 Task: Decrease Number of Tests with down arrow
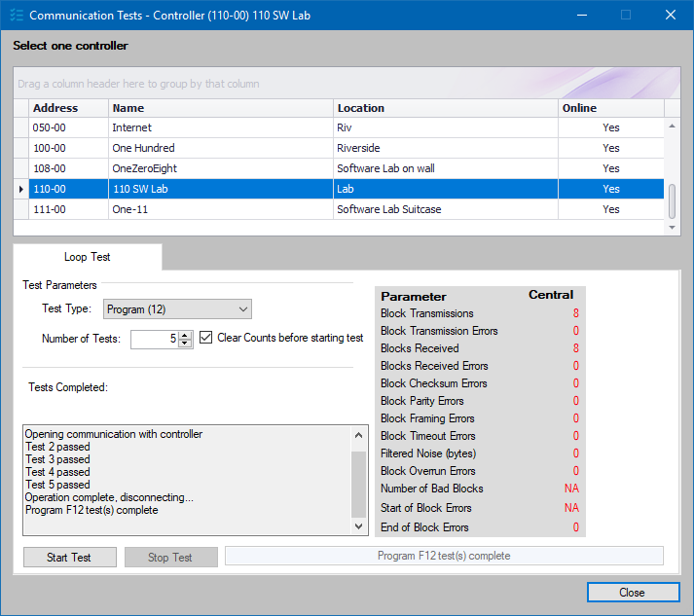[185, 344]
